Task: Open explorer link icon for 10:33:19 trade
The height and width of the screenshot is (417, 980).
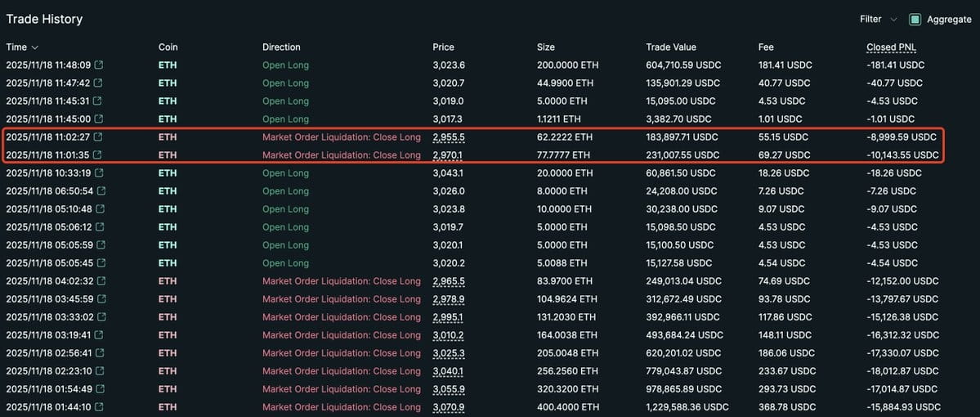Action: click(x=99, y=173)
